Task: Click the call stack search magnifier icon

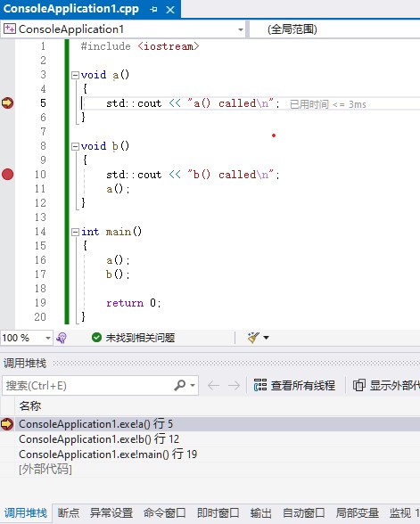Action: point(180,385)
